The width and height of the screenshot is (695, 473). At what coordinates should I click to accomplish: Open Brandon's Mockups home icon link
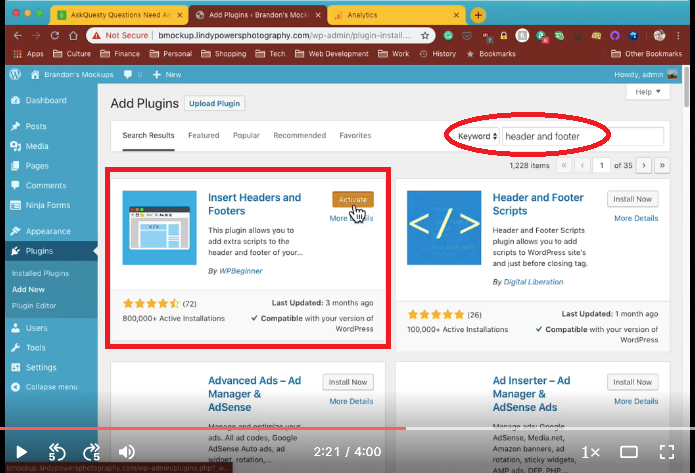35,74
